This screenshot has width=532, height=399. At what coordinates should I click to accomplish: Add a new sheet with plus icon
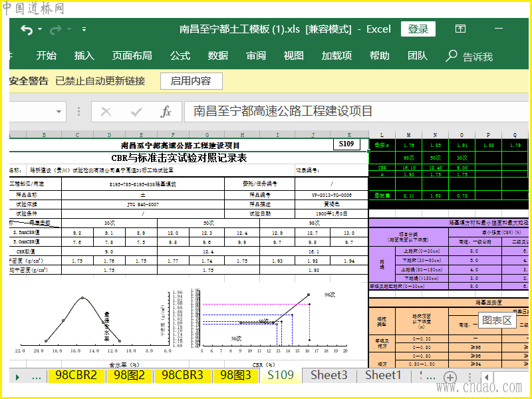click(450, 377)
